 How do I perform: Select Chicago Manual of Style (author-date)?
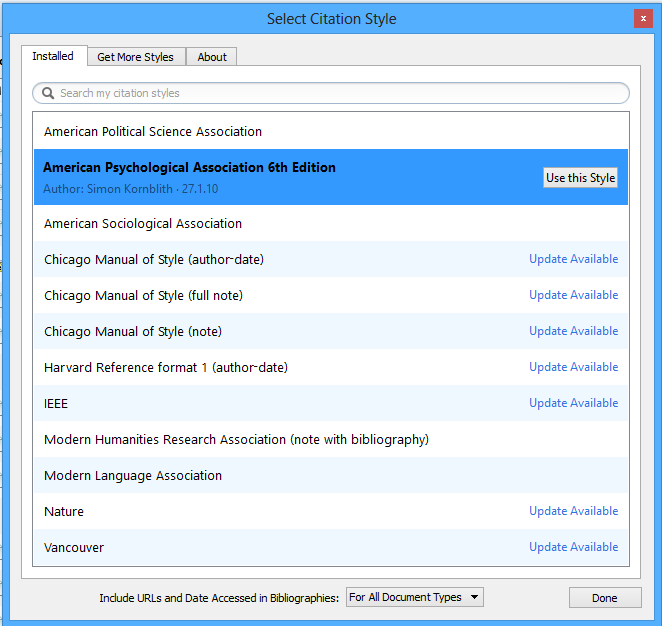tap(331, 259)
